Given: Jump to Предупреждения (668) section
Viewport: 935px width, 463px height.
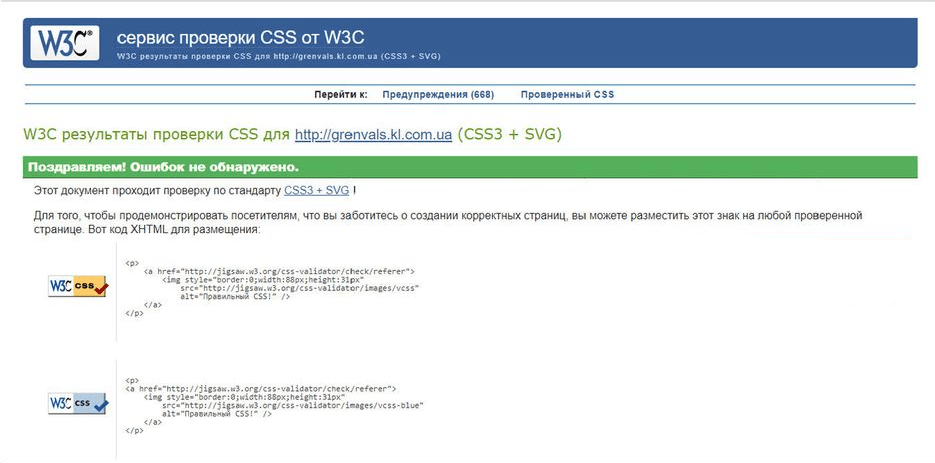Looking at the screenshot, I should coord(438,94).
